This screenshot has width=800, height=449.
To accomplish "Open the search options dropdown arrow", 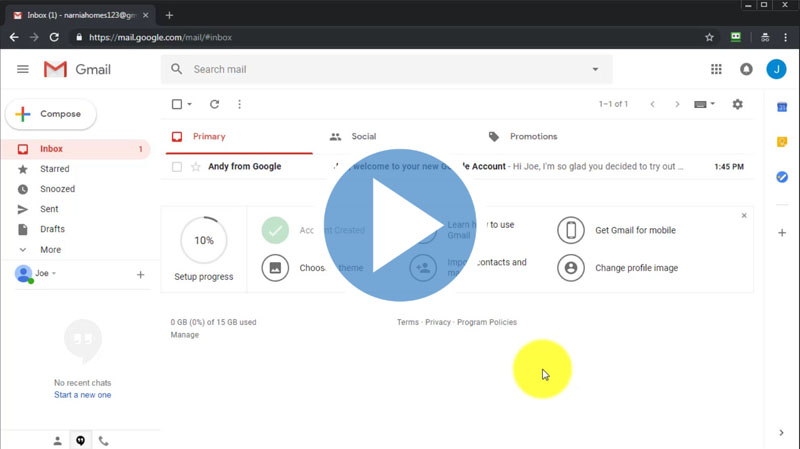I will click(596, 69).
